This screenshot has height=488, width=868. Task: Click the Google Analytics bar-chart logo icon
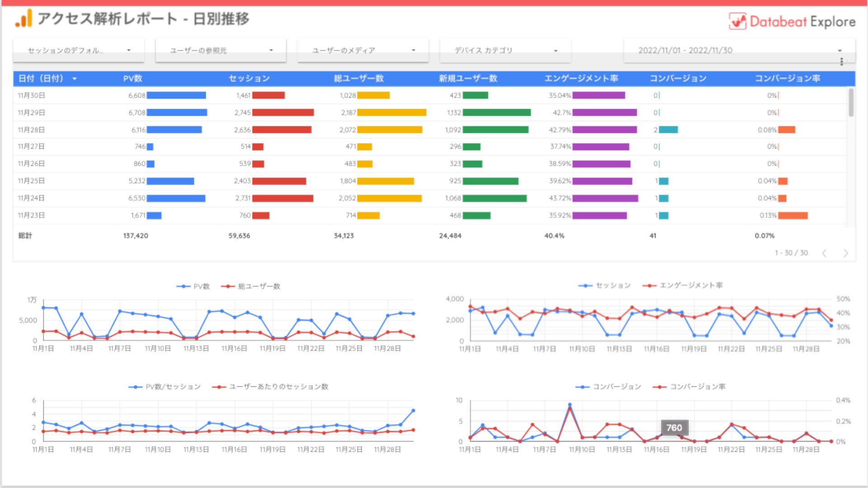24,19
